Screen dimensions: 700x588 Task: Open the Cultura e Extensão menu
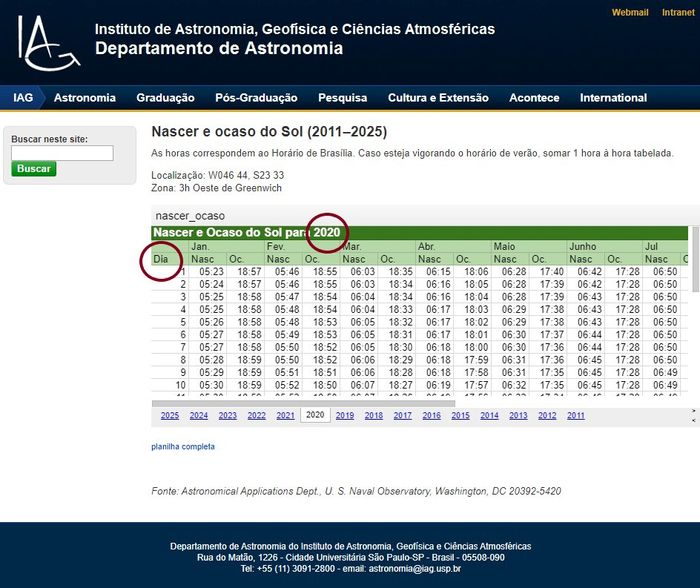[x=438, y=98]
